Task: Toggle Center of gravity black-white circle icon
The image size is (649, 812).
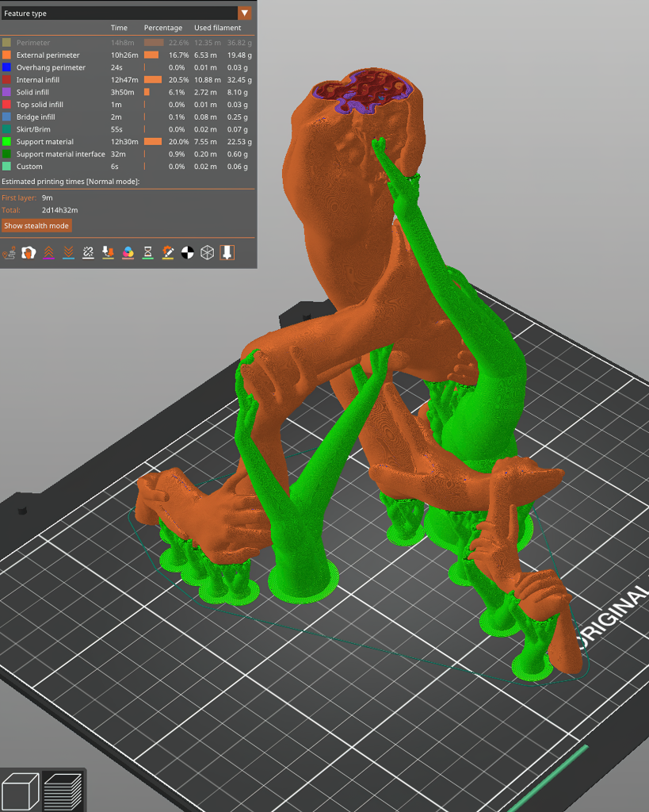Action: (x=187, y=253)
